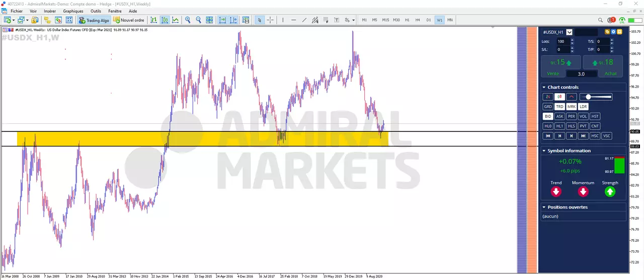The width and height of the screenshot is (644, 280).
Task: Click the T/P input field
Action: click(x=604, y=49)
